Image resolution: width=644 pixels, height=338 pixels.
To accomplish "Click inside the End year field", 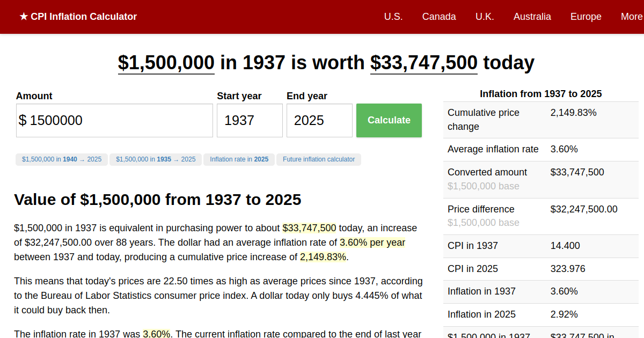I will [319, 120].
